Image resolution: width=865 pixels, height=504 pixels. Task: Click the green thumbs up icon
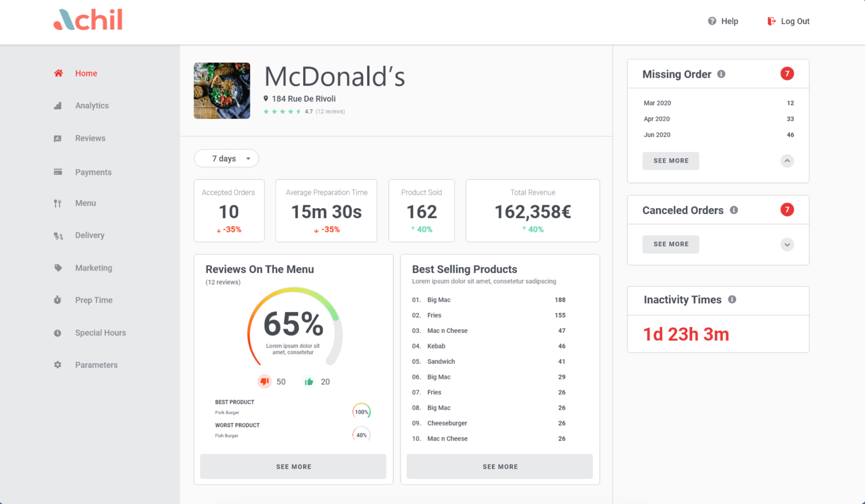pyautogui.click(x=309, y=382)
